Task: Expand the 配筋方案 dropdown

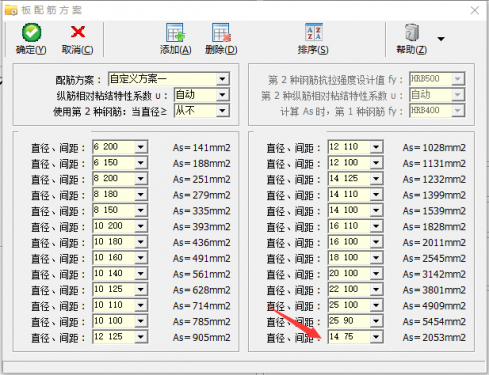Action: click(222, 79)
